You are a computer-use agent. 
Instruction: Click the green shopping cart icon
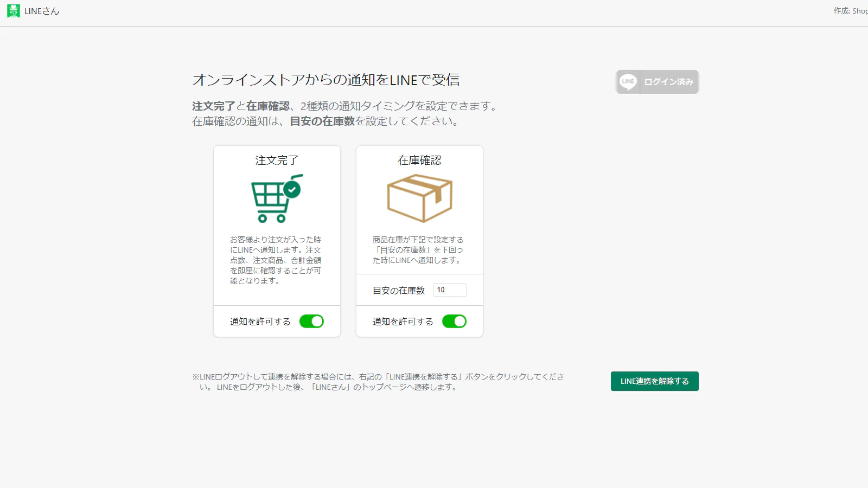pos(277,198)
